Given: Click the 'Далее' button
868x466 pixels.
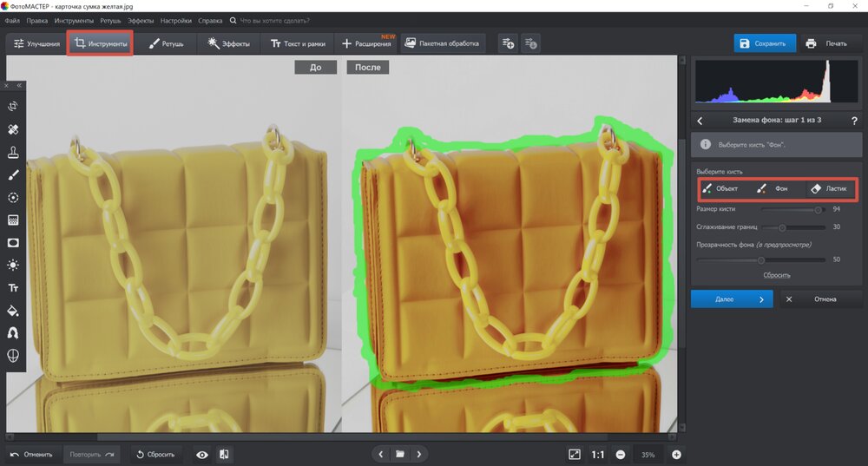Looking at the screenshot, I should coord(731,299).
